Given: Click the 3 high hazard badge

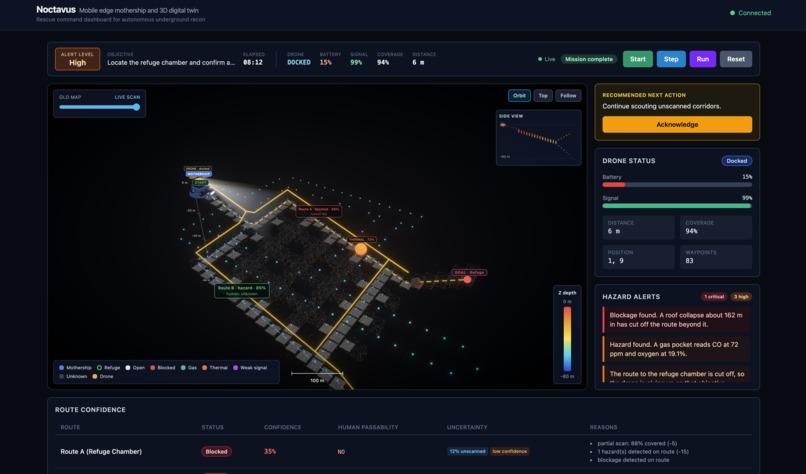Looking at the screenshot, I should coord(741,297).
